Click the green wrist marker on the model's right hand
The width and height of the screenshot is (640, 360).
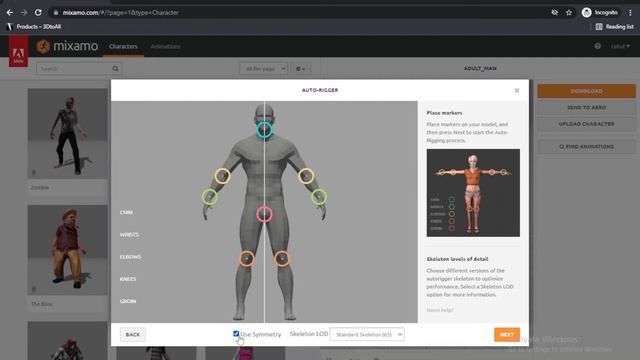point(210,197)
